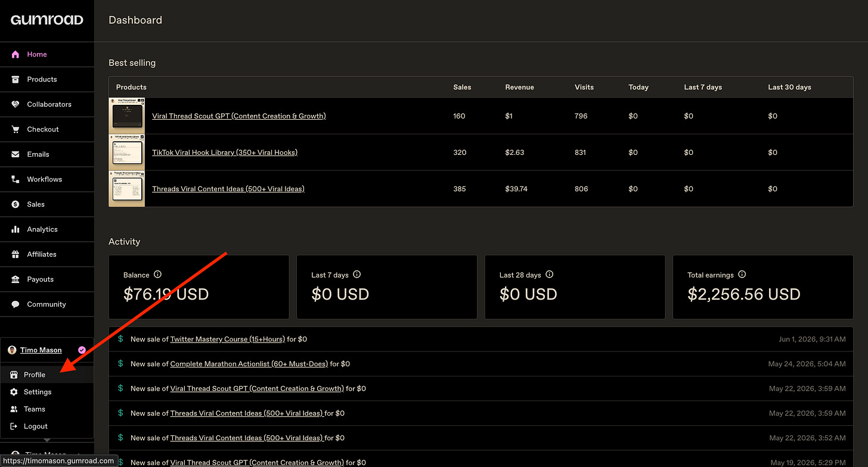Click the Sales column header
Viewport: 868px width, 467px height.
click(462, 87)
